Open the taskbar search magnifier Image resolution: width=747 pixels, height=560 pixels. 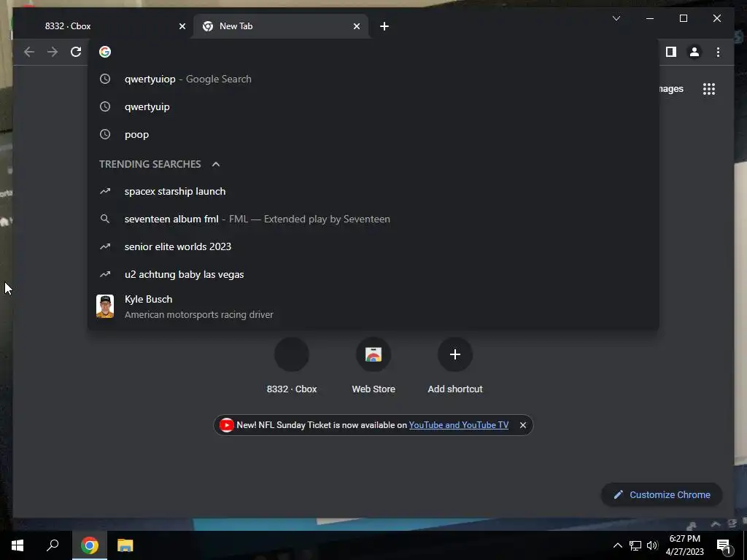click(53, 545)
